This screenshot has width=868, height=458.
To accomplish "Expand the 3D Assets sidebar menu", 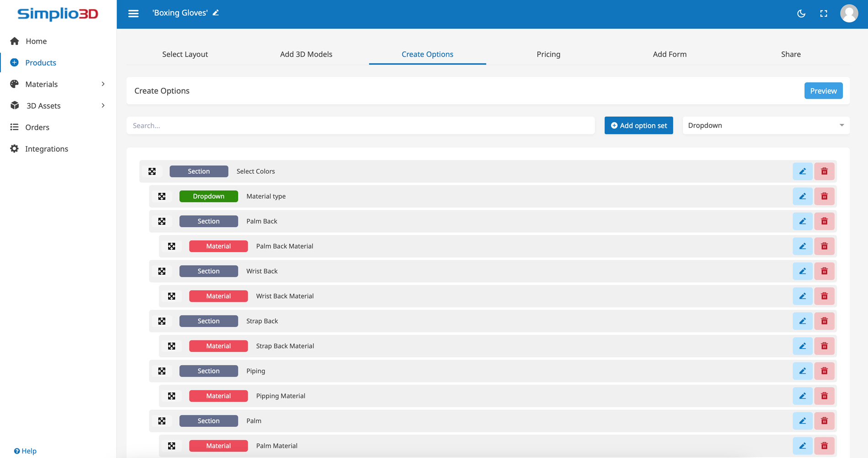I will pyautogui.click(x=58, y=106).
